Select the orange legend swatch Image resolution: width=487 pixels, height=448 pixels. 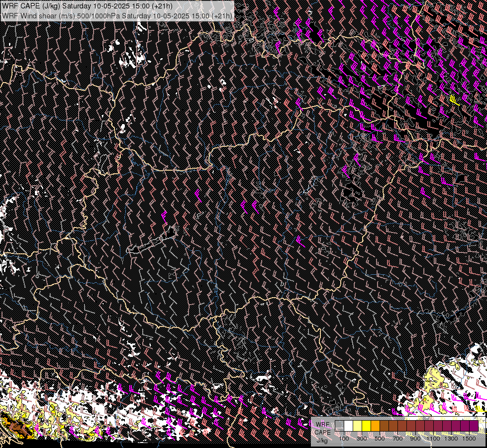tap(375, 426)
